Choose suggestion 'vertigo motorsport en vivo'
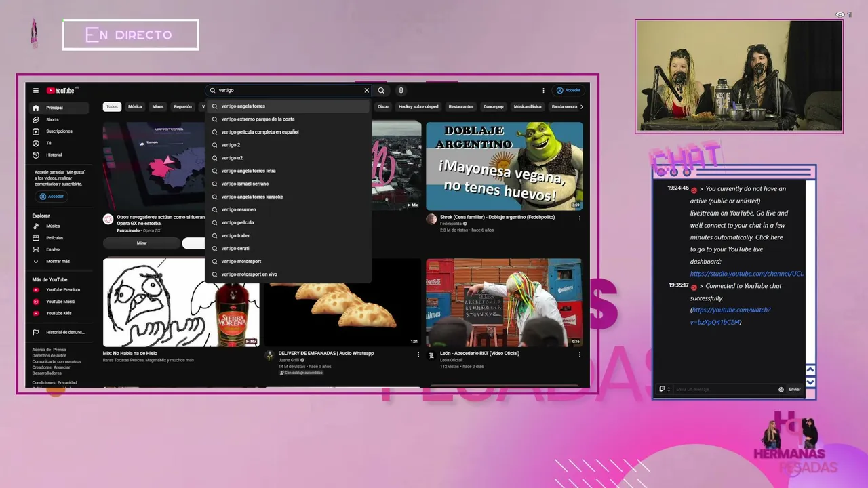The width and height of the screenshot is (868, 488). [x=288, y=274]
